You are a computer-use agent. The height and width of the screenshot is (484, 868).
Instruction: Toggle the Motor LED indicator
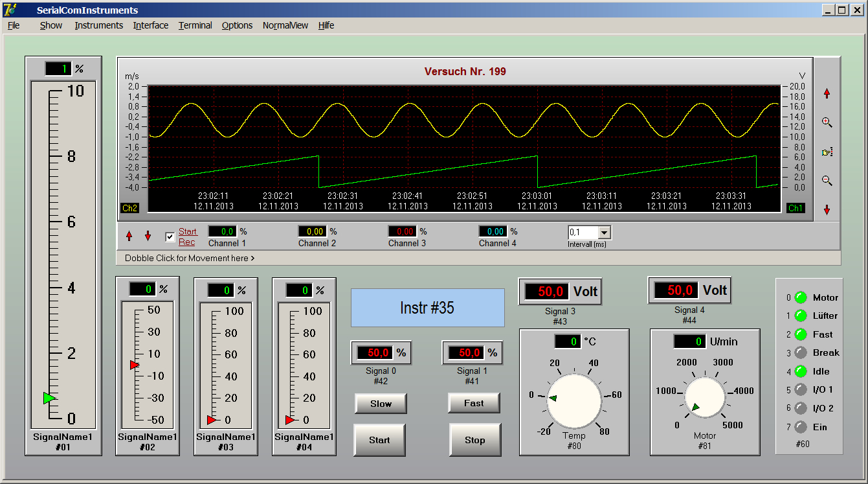pyautogui.click(x=801, y=298)
